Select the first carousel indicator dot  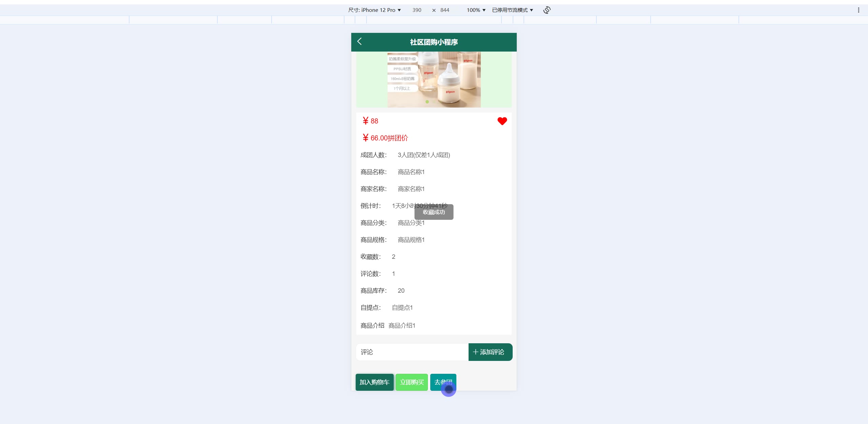427,102
